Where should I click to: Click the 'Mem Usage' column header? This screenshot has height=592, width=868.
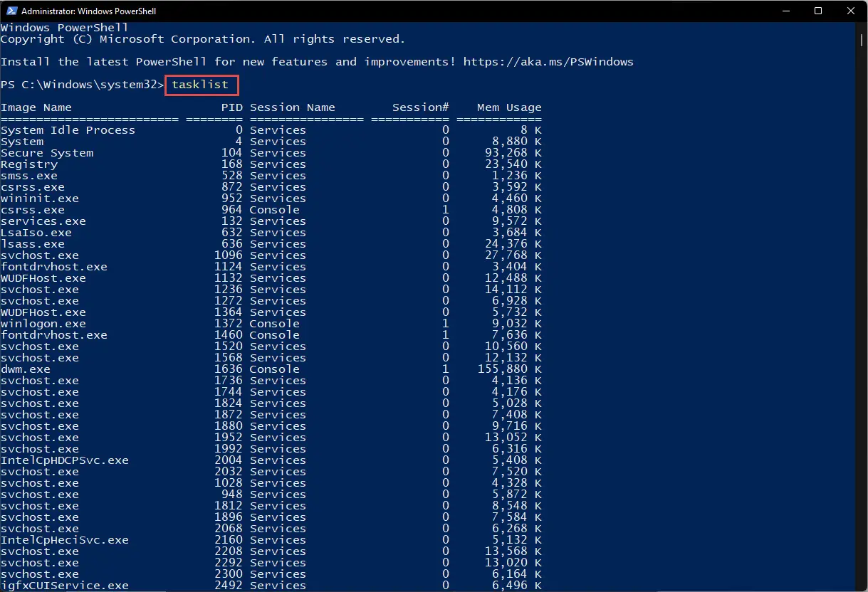pos(510,107)
